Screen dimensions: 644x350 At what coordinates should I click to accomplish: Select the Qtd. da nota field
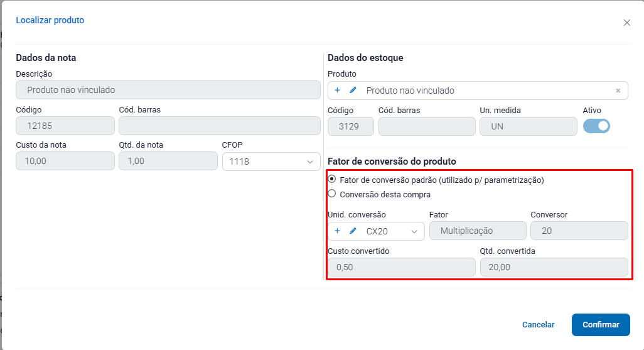pos(168,161)
